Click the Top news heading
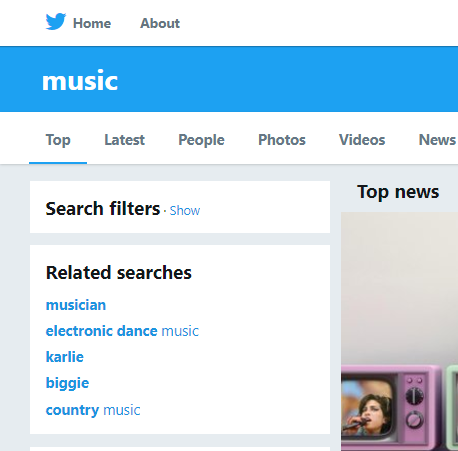Image resolution: width=458 pixels, height=451 pixels. click(398, 192)
